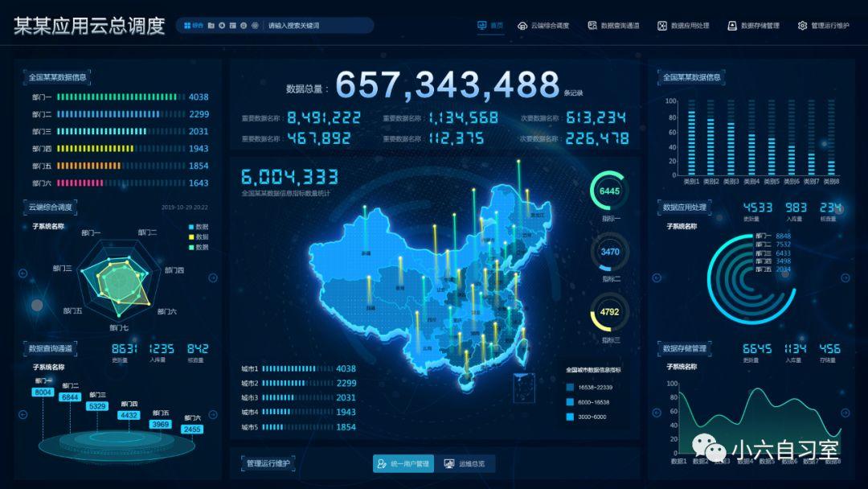868x489 pixels.
Task: Click the 数据存储管理 storage icon
Action: (732, 26)
